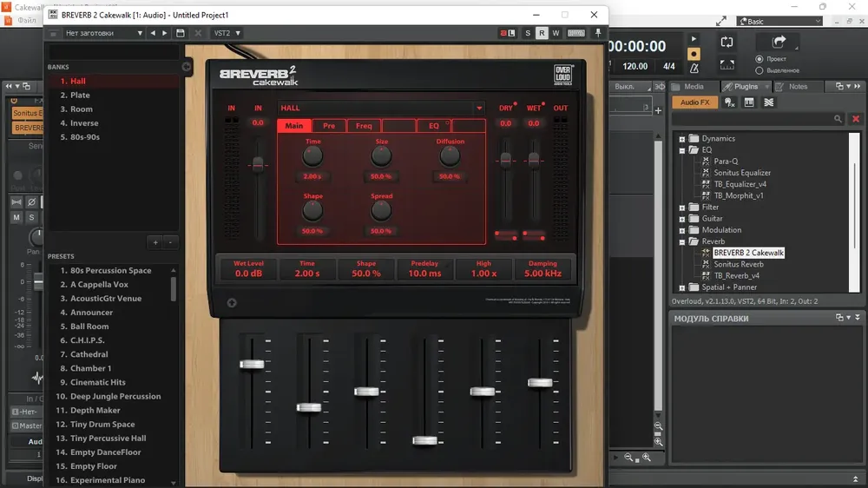Select the Cathedral preset
Viewport: 868px width, 488px height.
pyautogui.click(x=89, y=354)
